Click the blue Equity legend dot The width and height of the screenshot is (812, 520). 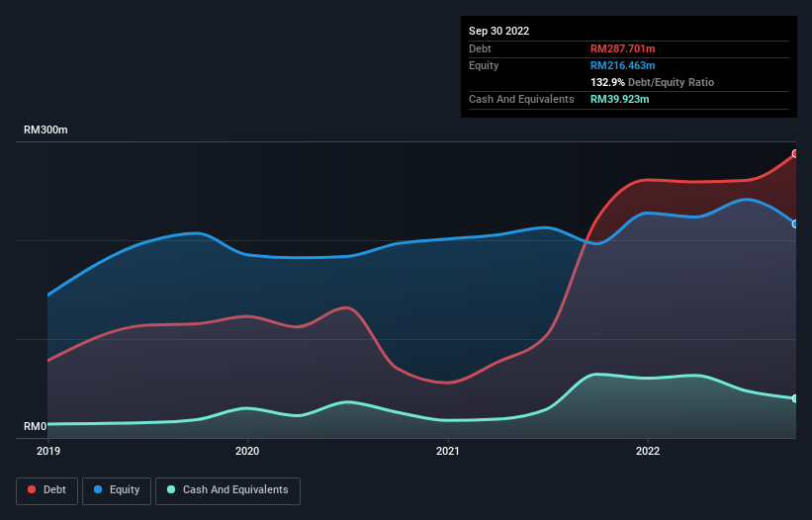(98, 489)
